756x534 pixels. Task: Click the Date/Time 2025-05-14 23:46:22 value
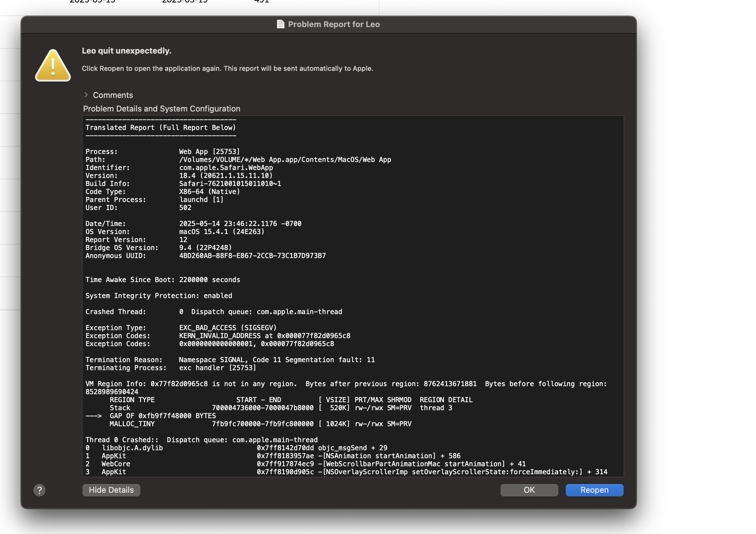click(240, 224)
